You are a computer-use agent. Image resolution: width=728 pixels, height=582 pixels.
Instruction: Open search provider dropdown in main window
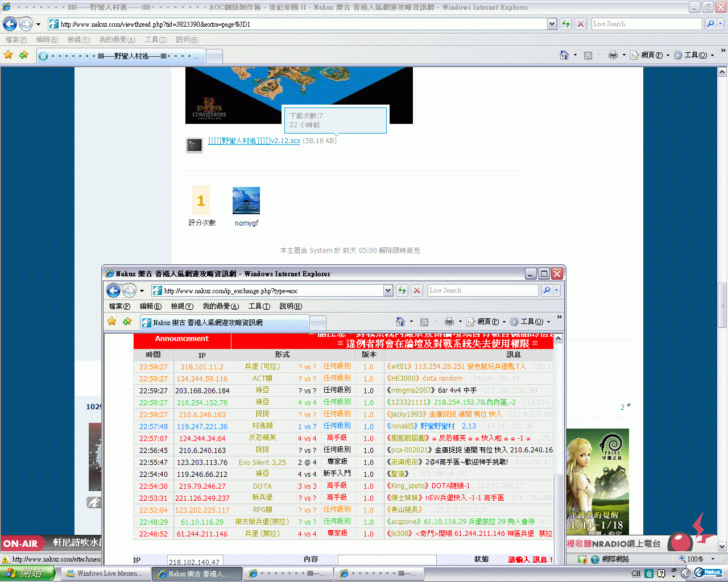point(721,24)
